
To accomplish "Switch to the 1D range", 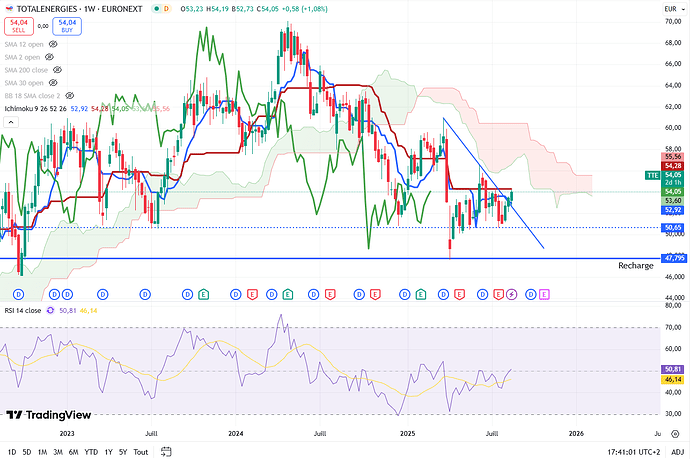I will point(12,452).
